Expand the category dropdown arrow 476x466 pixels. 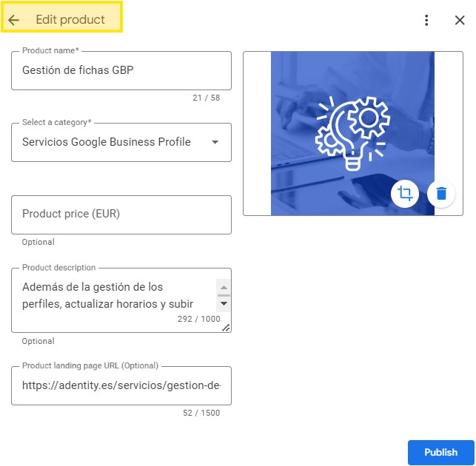click(215, 142)
